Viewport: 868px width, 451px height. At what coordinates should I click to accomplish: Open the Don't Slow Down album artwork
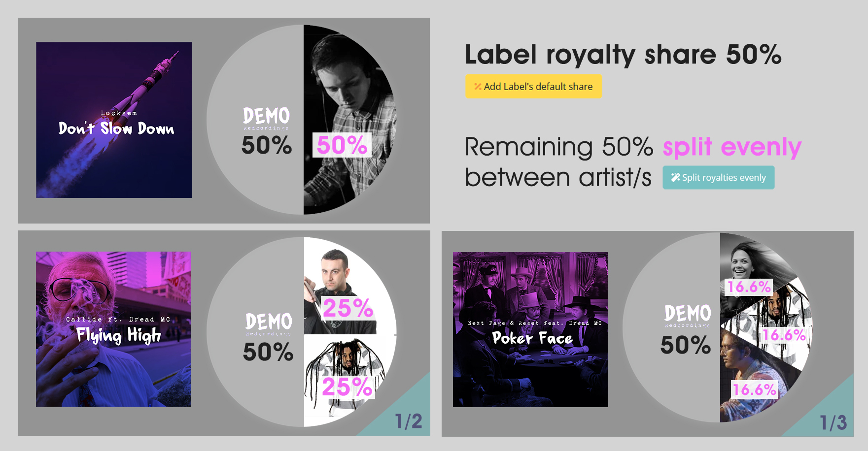[113, 119]
